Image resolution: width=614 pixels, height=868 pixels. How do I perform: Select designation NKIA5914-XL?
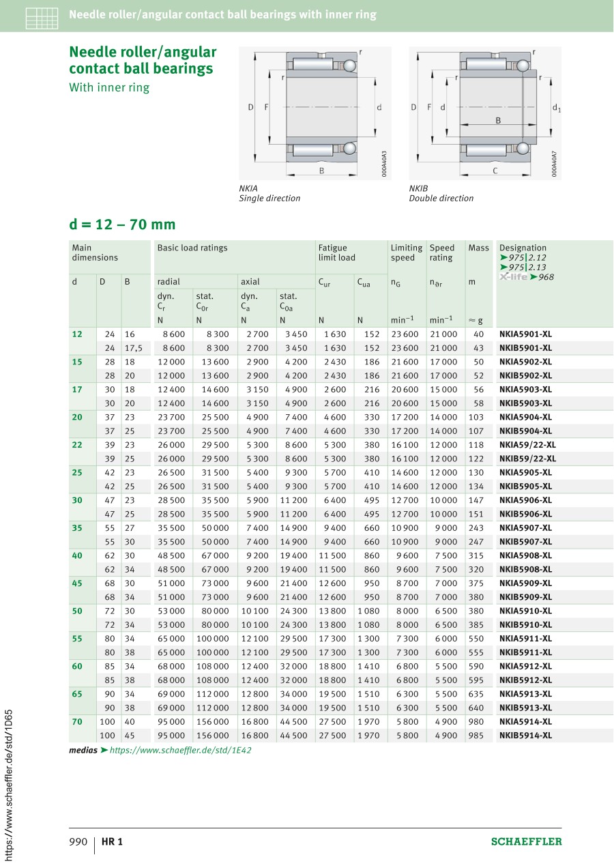coord(525,721)
